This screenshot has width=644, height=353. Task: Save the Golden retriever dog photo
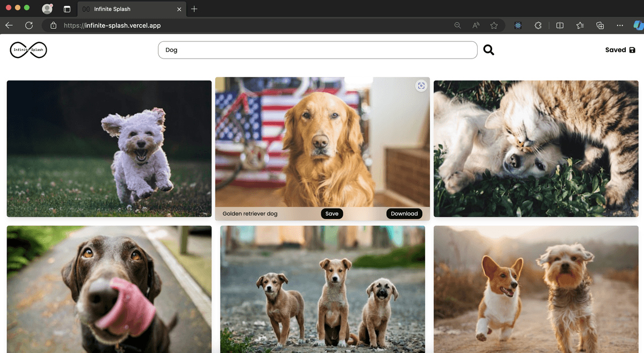(x=332, y=214)
